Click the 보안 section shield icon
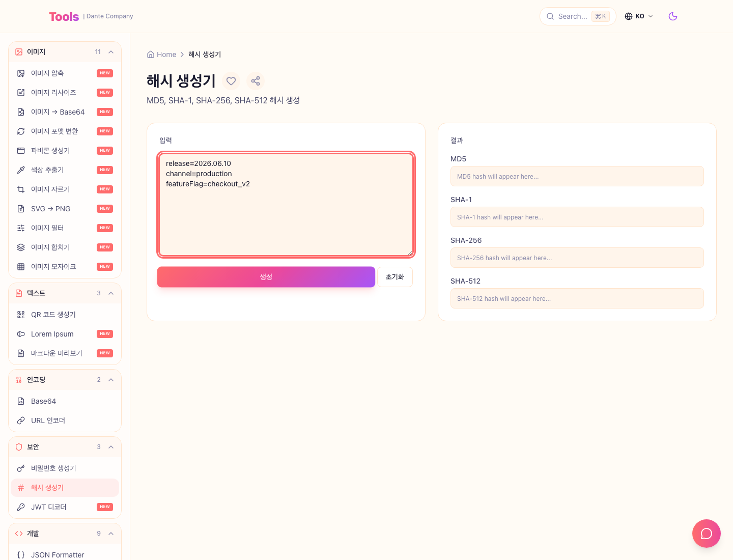733x560 pixels. pos(19,447)
